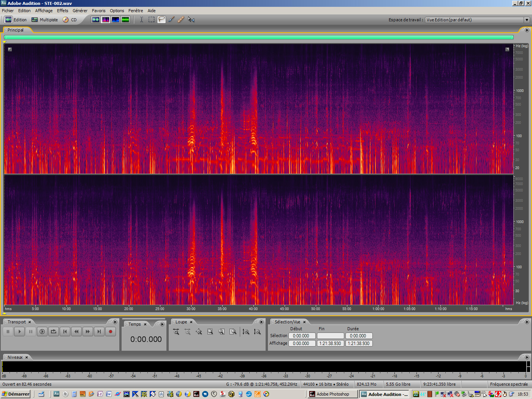Open the Transport panel options menu
Image resolution: width=532 pixels, height=399 pixels.
115,322
